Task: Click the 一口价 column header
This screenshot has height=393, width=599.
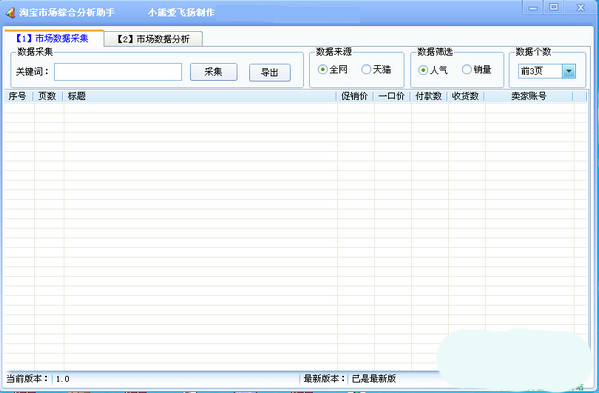Action: (392, 96)
